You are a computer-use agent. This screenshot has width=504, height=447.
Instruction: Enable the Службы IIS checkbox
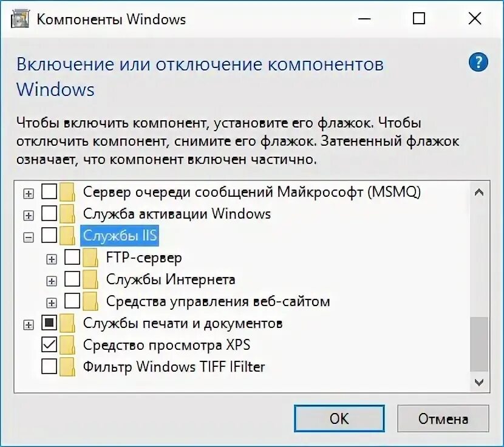pyautogui.click(x=49, y=236)
